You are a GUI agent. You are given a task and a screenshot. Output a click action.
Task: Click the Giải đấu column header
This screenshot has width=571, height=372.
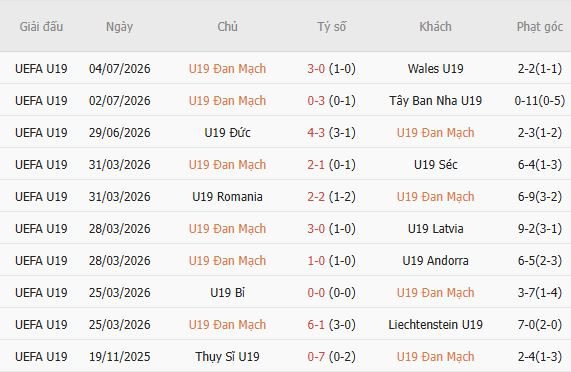(x=41, y=27)
